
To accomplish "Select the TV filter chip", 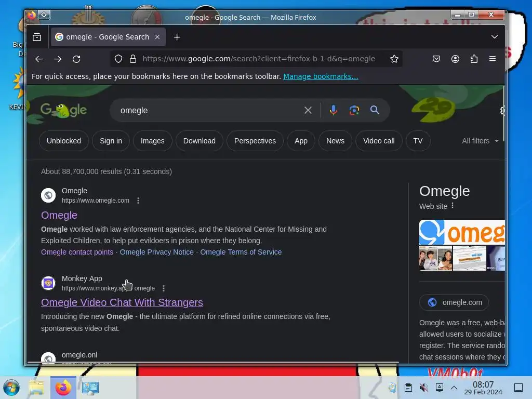I will pos(418,141).
